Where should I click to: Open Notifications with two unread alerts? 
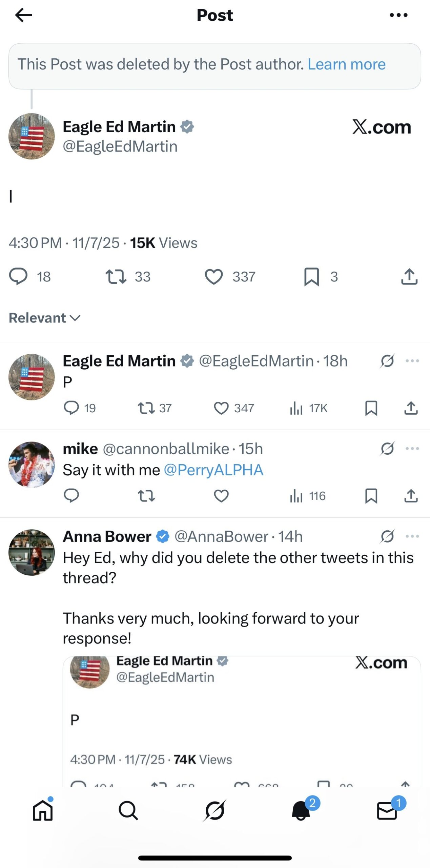tap(301, 812)
